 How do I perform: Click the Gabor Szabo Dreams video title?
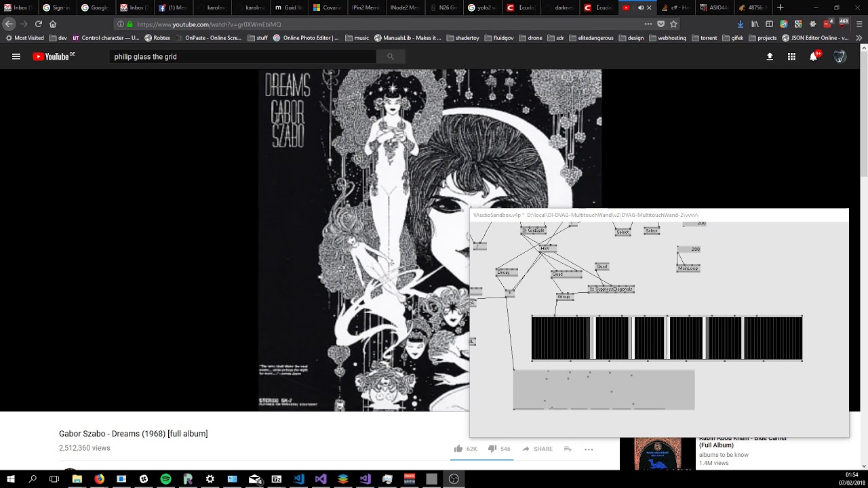134,434
